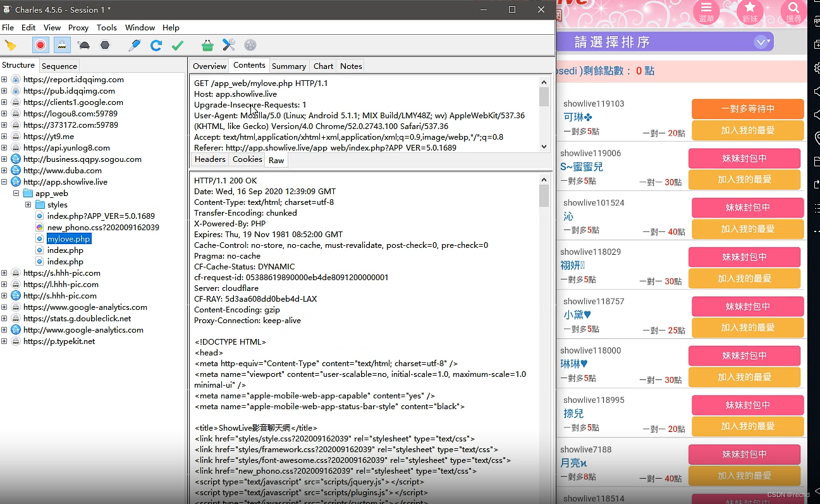Validate response with green checkmark icon
Image resolution: width=820 pixels, height=504 pixels.
point(178,45)
